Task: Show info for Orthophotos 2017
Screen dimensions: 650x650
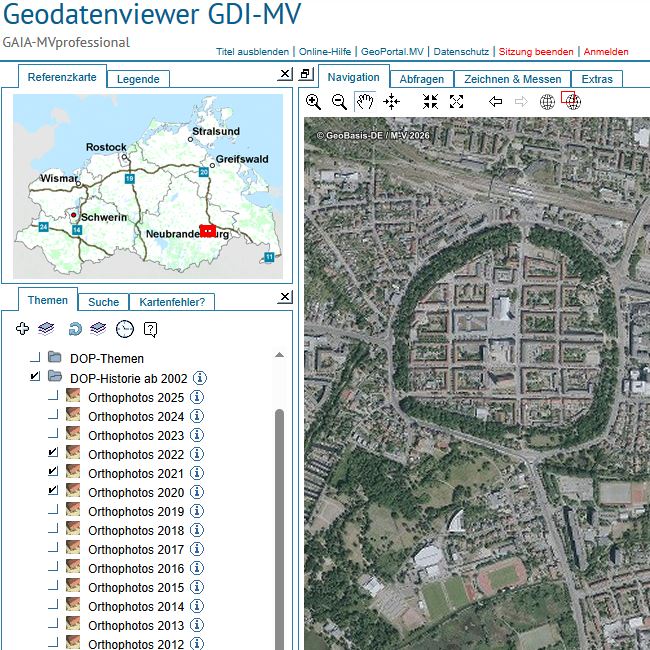Action: pyautogui.click(x=197, y=549)
